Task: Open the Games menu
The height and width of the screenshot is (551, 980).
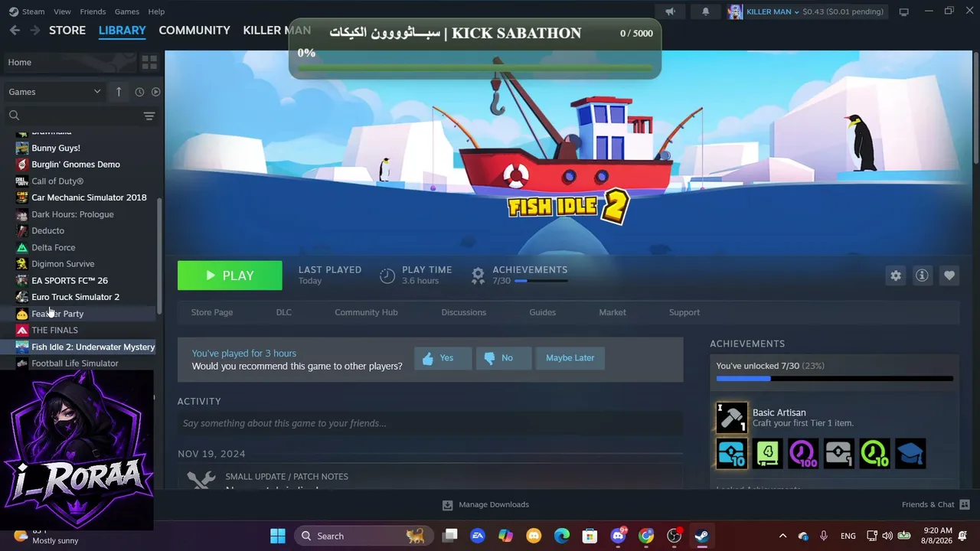Action: [x=126, y=11]
